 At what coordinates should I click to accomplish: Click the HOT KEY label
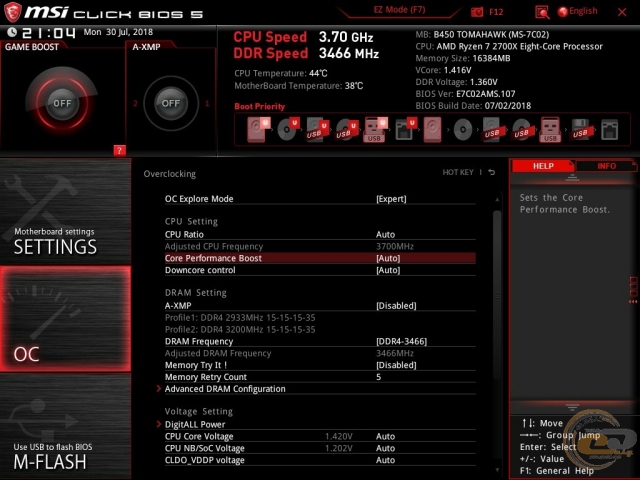(458, 172)
